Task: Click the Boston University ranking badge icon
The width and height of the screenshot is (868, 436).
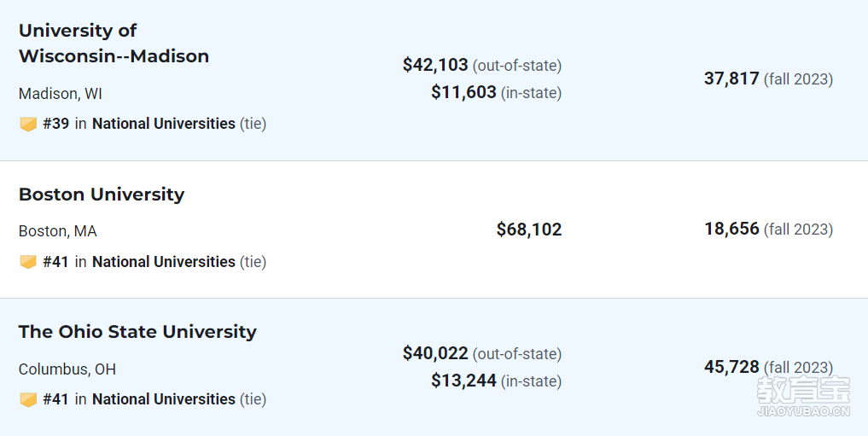Action: 28,262
